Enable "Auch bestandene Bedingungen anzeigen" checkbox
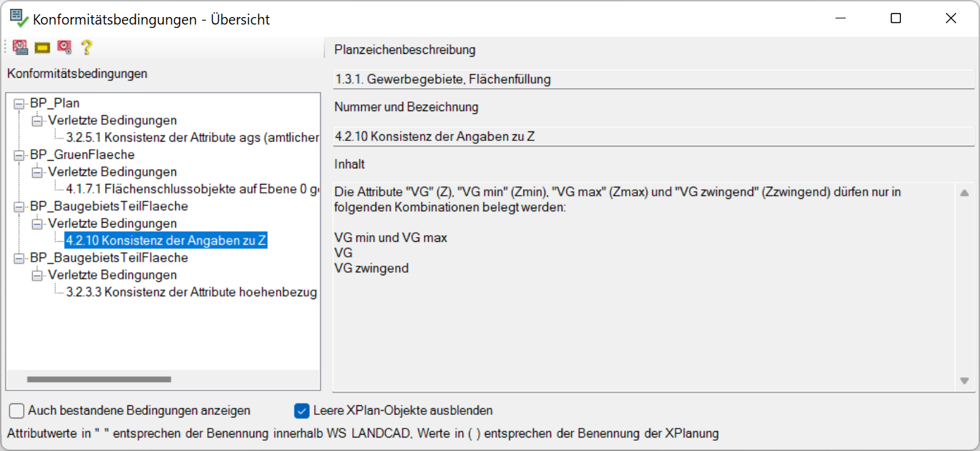The image size is (980, 451). point(16,411)
